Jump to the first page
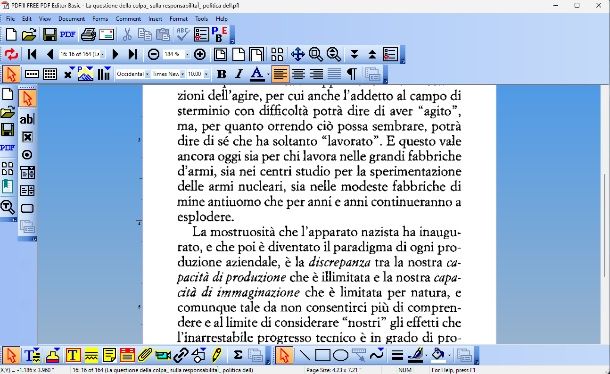 [x=32, y=54]
